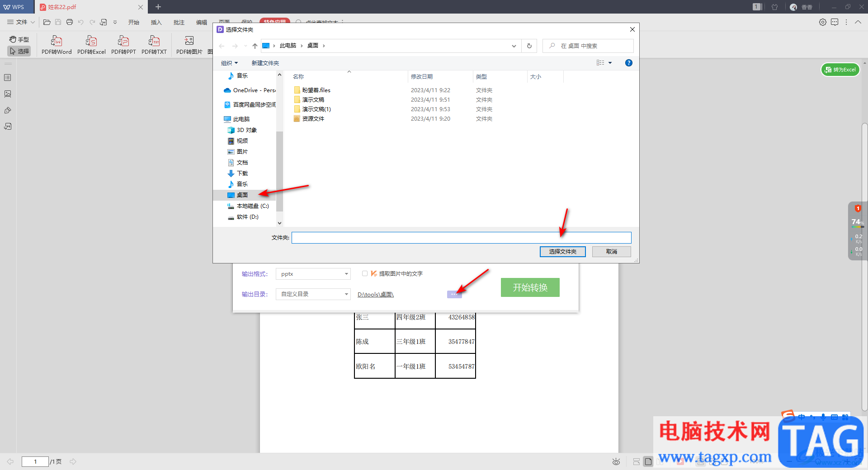Click the save disk icon in the quick toolbar
The width and height of the screenshot is (868, 470).
[58, 22]
